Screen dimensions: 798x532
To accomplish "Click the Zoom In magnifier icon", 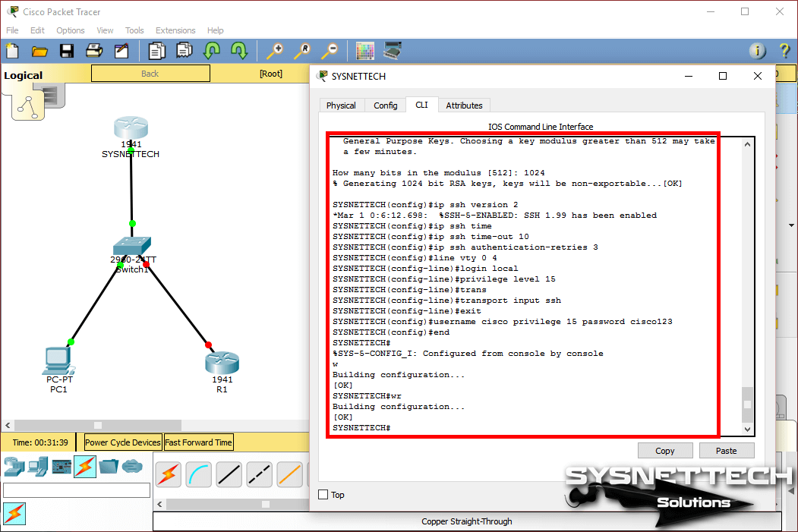I will click(274, 51).
